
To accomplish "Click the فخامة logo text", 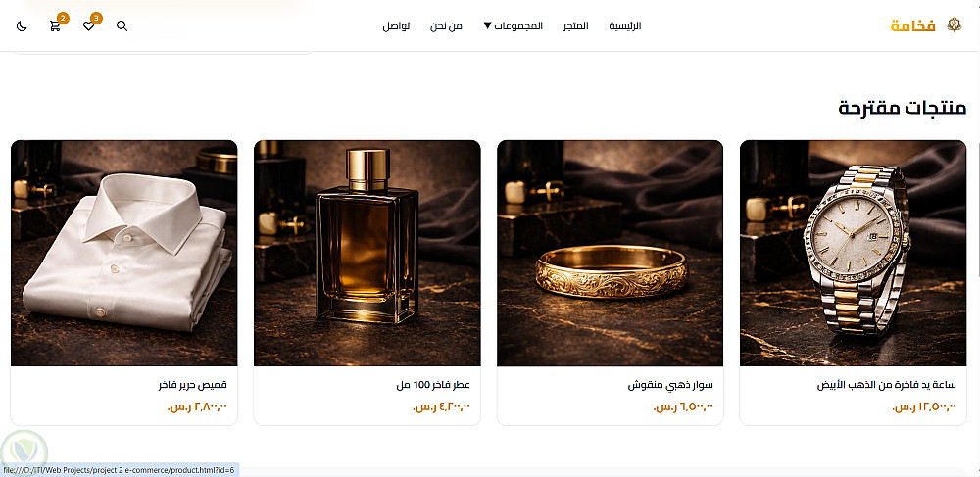I will point(913,26).
